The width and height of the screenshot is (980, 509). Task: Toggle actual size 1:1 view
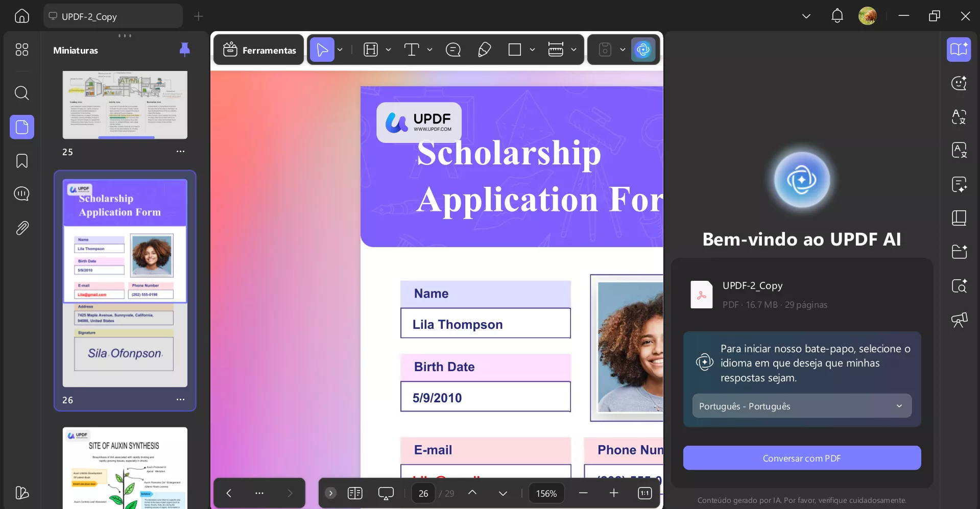[645, 493]
